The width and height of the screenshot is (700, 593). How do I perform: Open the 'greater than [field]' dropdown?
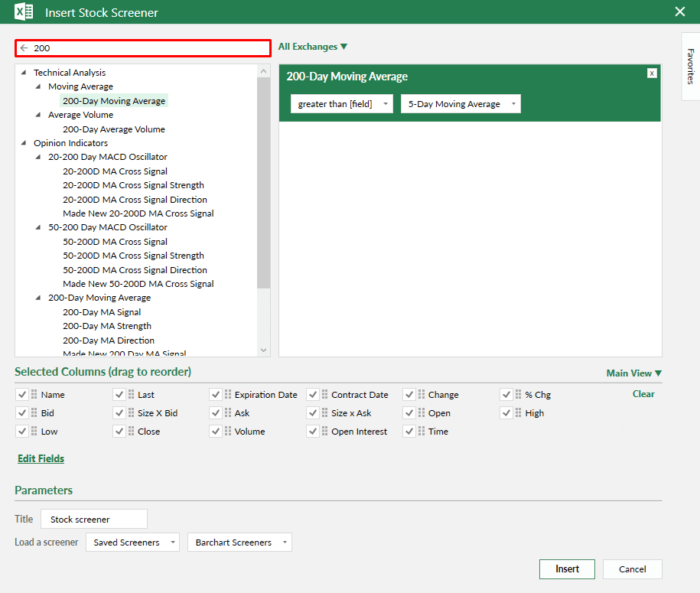pos(341,104)
